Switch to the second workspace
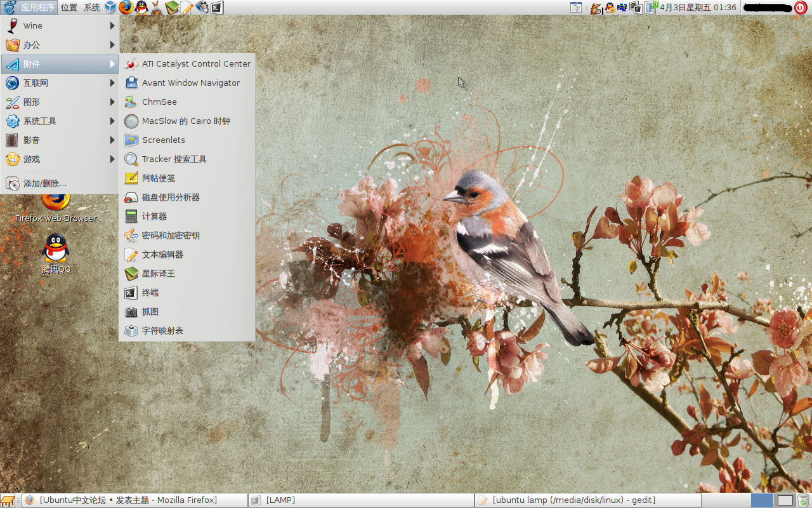 tap(785, 500)
